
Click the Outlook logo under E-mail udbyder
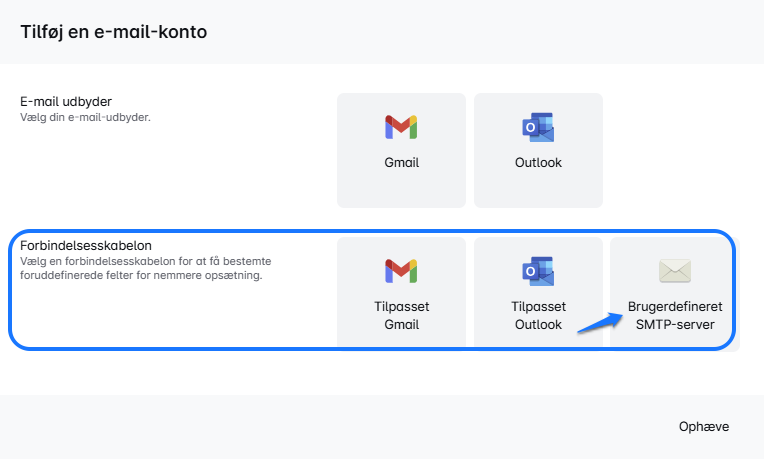[538, 127]
